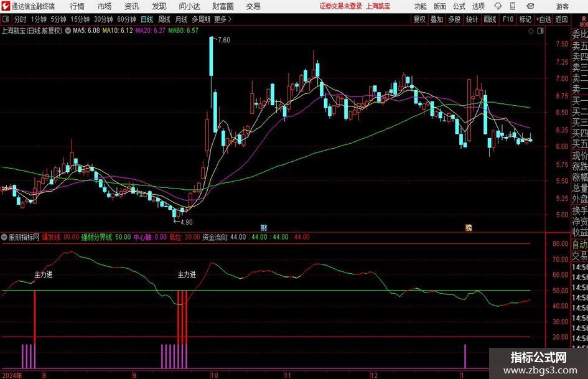Click the 2024年 date axis label
Image resolution: width=588 pixels, height=379 pixels.
[12, 375]
